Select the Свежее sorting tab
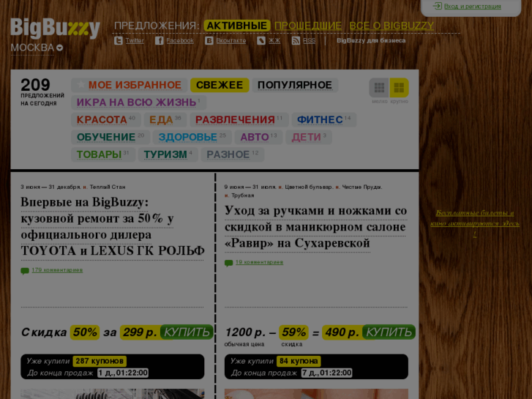Screen dimensions: 532x399 [x=220, y=85]
